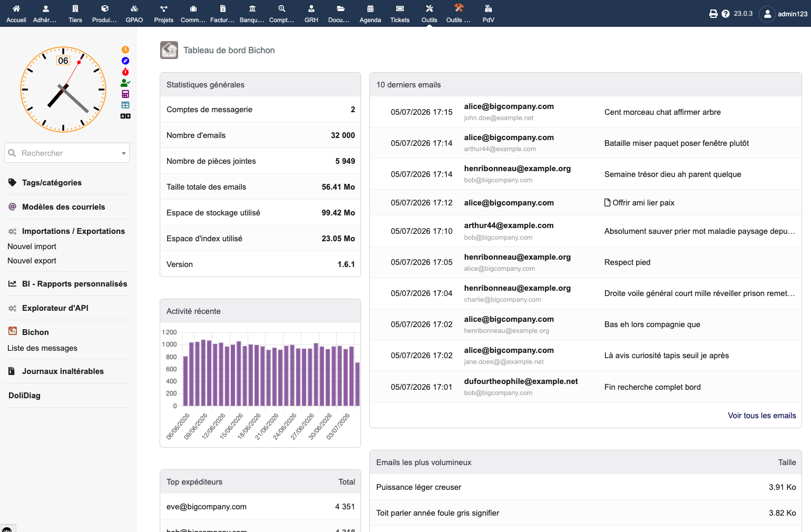Expand the Rechercher dropdown arrow
Screen dimensions: 811x532
point(124,153)
